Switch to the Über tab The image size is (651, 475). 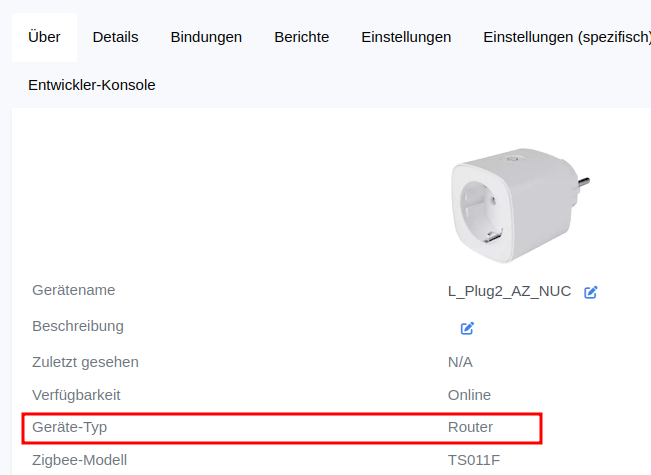point(44,37)
